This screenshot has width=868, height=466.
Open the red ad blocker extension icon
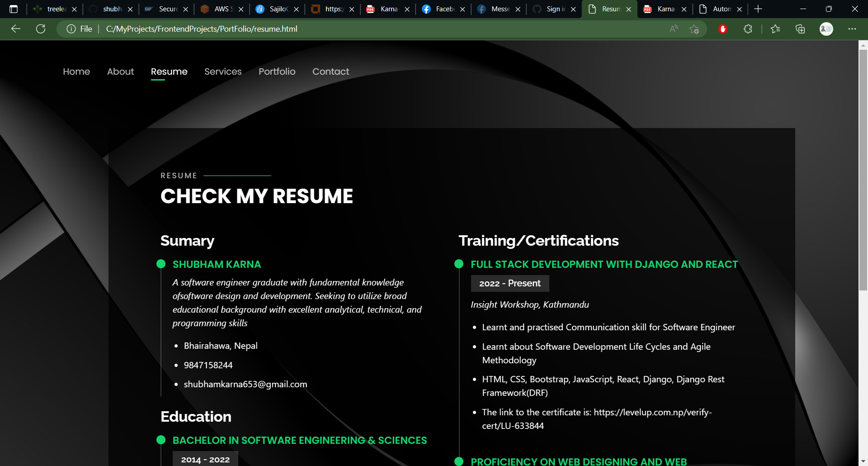click(723, 29)
